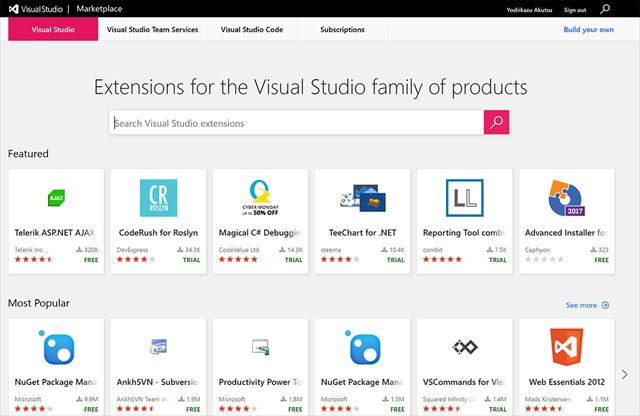Open the TeeChart for .NET icon

click(362, 198)
